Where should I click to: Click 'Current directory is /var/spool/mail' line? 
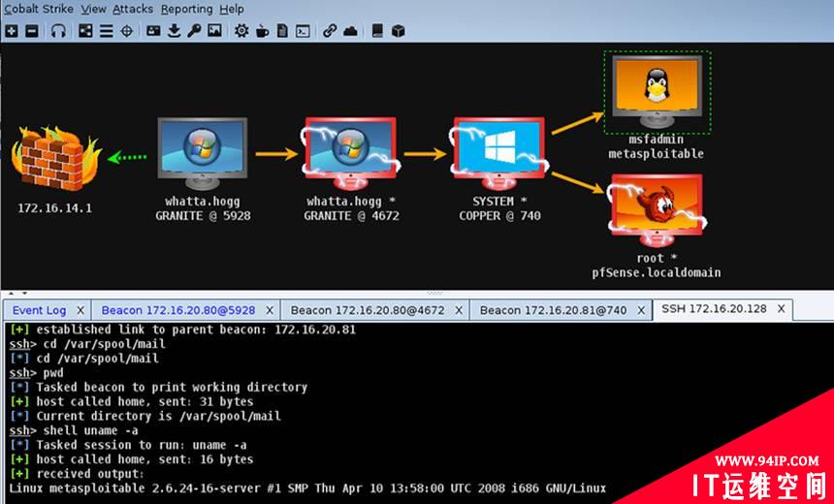pyautogui.click(x=145, y=416)
